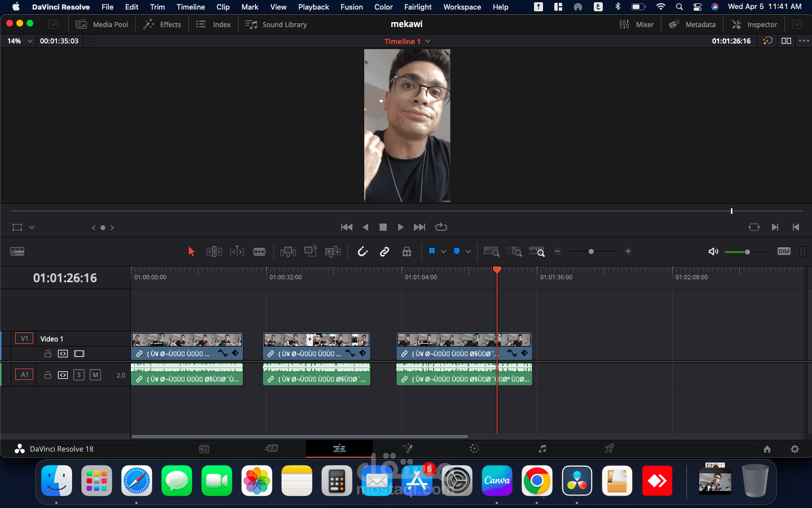Open the Inspector panel
Screen dimensions: 812x508
tap(754, 24)
